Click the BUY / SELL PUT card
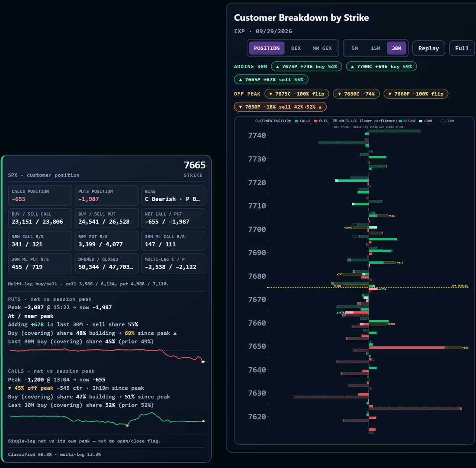Screen dimensions: 476x468 coord(106,218)
